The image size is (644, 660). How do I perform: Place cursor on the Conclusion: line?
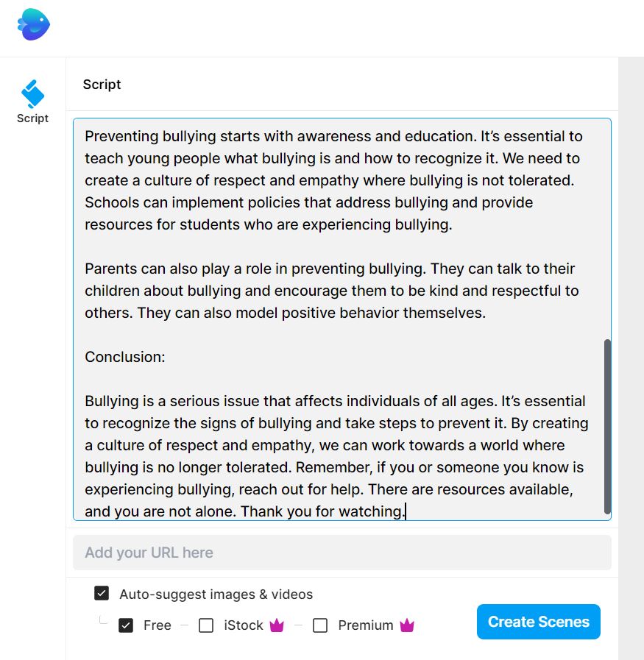coord(125,357)
